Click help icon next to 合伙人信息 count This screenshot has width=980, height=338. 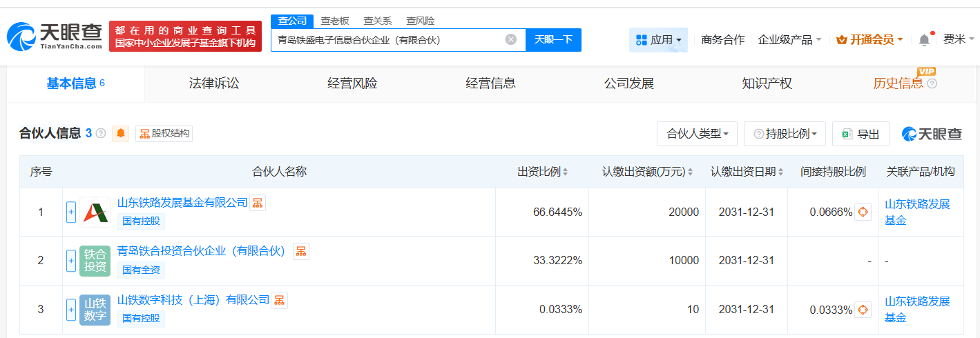101,134
